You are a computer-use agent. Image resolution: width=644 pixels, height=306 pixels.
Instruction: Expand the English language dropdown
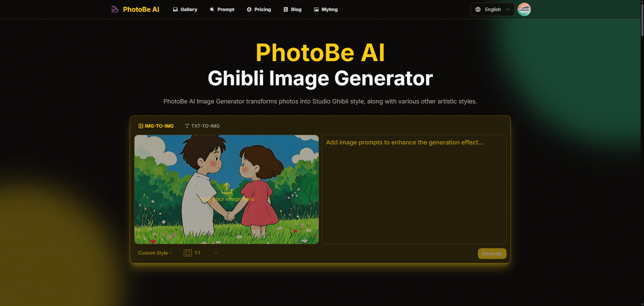click(x=492, y=9)
